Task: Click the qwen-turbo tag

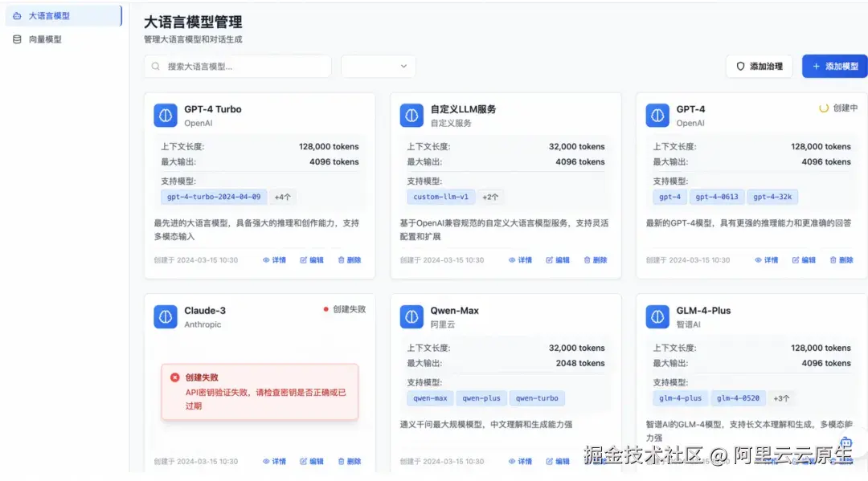Action: [x=537, y=398]
